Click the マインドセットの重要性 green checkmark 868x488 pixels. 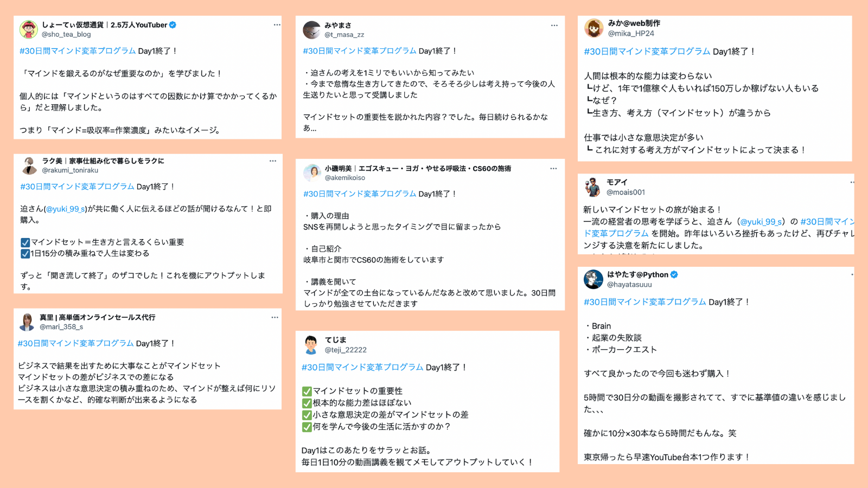(307, 391)
